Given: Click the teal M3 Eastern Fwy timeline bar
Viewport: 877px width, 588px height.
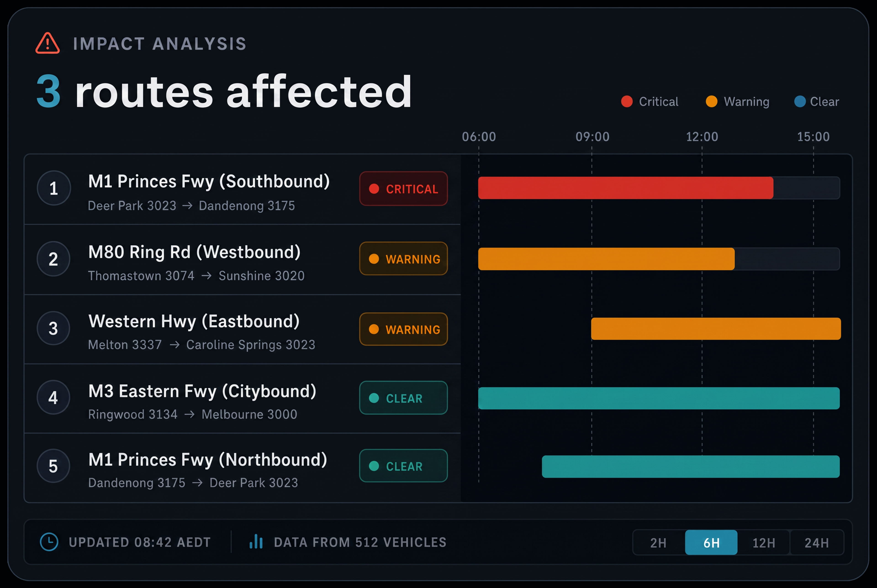Looking at the screenshot, I should 659,398.
